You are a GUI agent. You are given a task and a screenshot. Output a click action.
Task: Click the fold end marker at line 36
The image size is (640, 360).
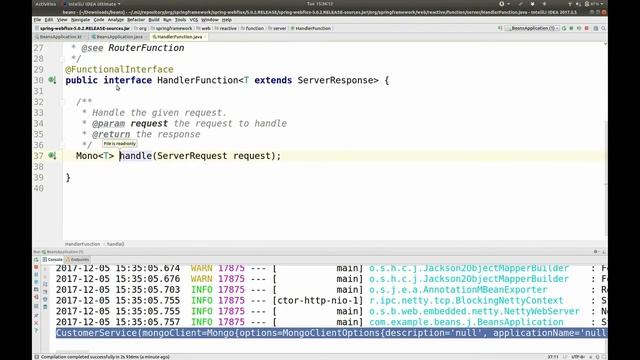(62, 145)
